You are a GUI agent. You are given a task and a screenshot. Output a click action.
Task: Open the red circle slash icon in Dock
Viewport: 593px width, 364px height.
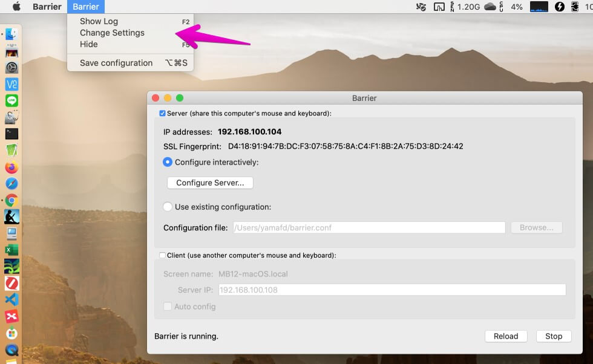click(x=11, y=283)
